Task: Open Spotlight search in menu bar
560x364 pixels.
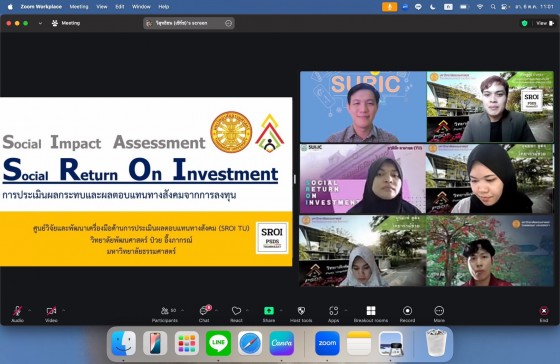Action: pyautogui.click(x=493, y=6)
